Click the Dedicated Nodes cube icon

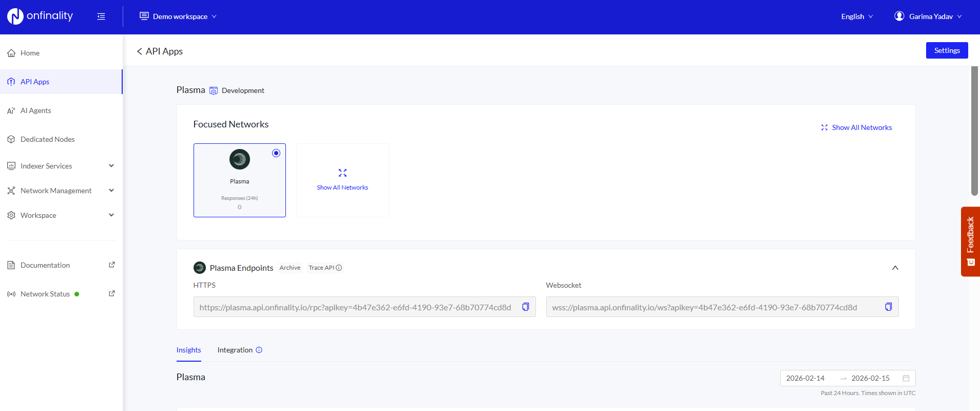click(11, 139)
